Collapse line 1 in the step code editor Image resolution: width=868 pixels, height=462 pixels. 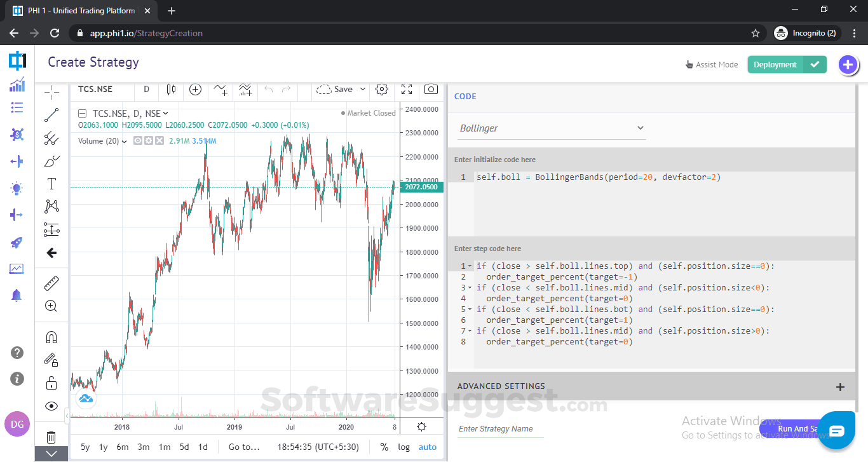(468, 266)
